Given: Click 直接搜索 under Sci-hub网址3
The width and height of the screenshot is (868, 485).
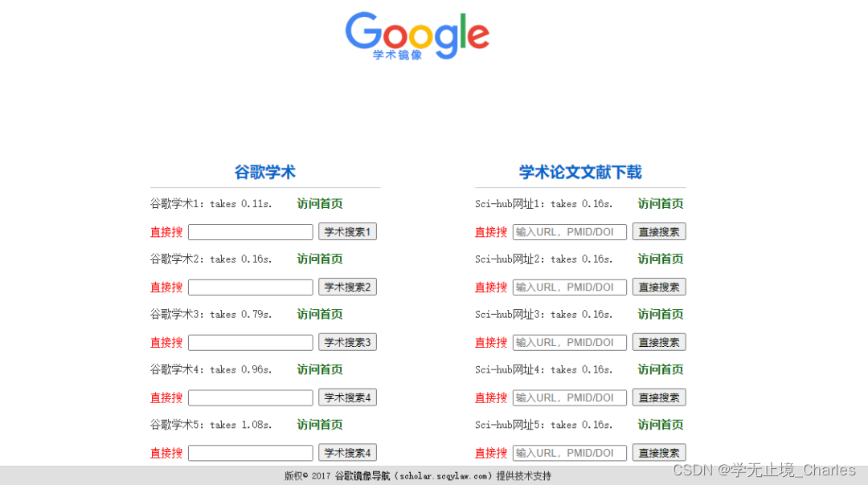Looking at the screenshot, I should click(659, 342).
